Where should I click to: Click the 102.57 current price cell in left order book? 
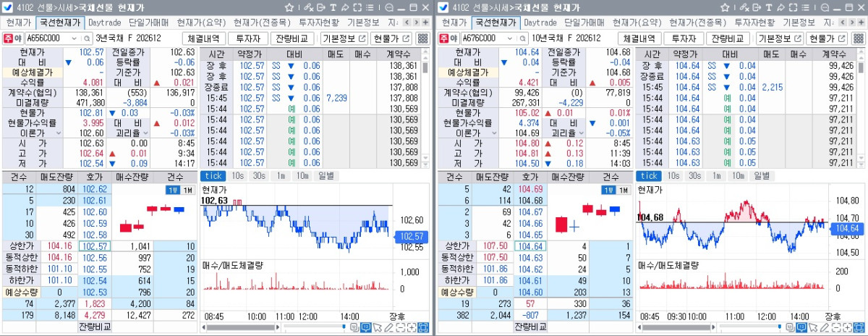pos(95,246)
